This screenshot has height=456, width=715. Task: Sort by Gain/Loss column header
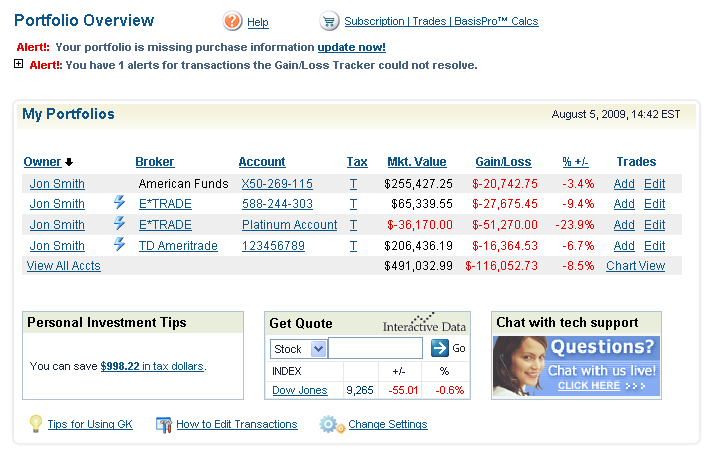coord(503,162)
